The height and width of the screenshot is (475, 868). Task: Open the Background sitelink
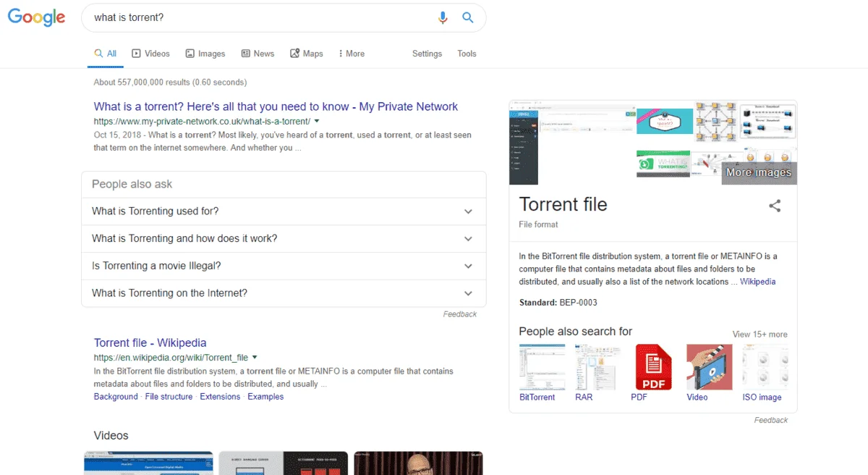tap(116, 397)
